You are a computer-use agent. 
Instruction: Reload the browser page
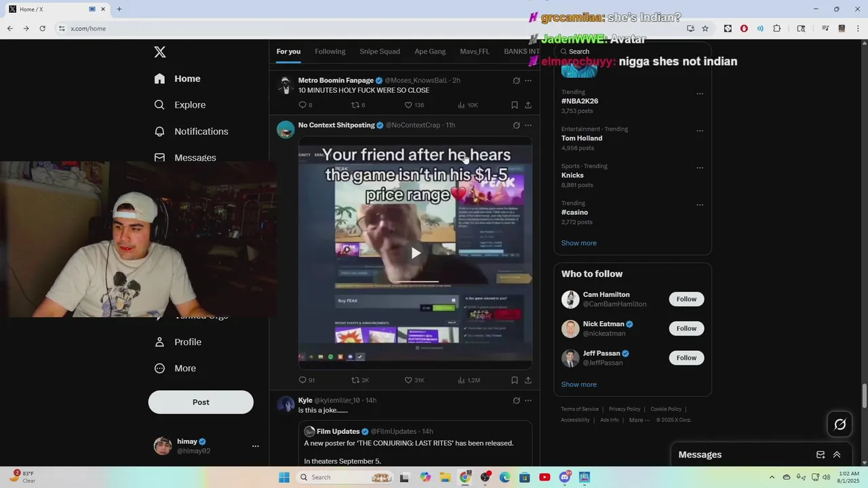[x=42, y=28]
